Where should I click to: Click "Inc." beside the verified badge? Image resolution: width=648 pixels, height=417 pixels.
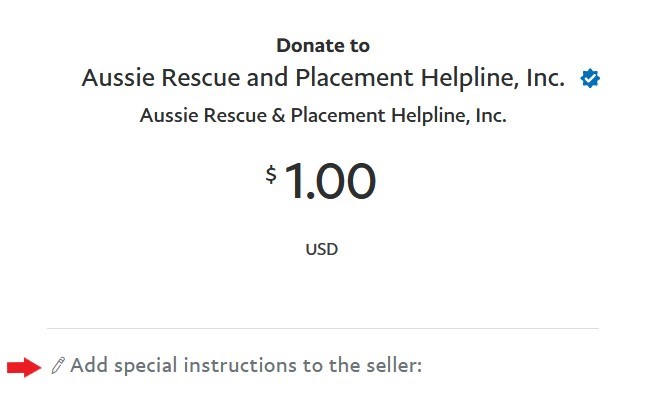[x=545, y=77]
